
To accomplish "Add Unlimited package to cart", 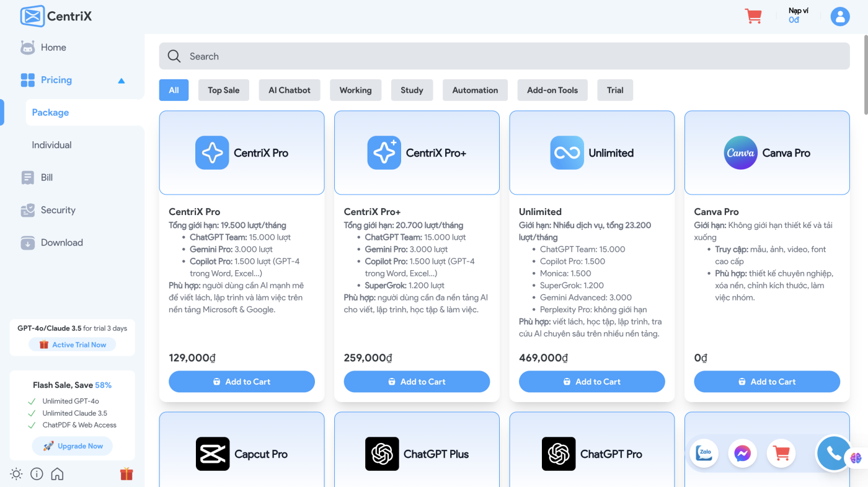I will (591, 382).
